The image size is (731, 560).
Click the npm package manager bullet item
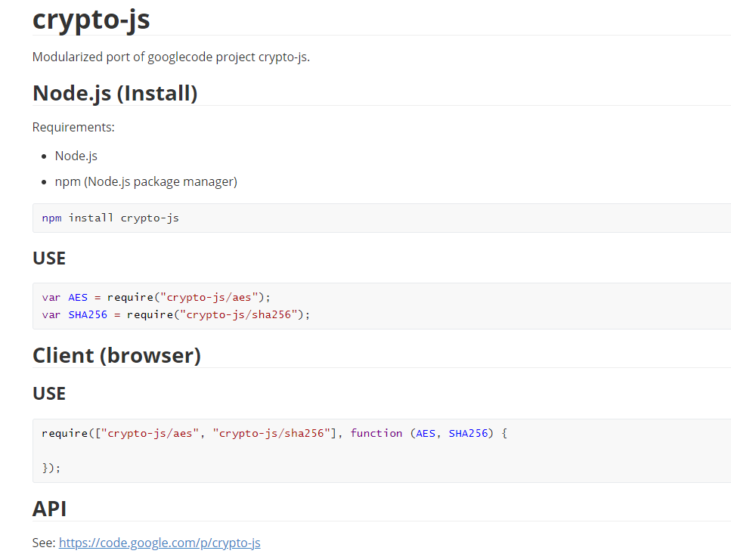pyautogui.click(x=146, y=181)
